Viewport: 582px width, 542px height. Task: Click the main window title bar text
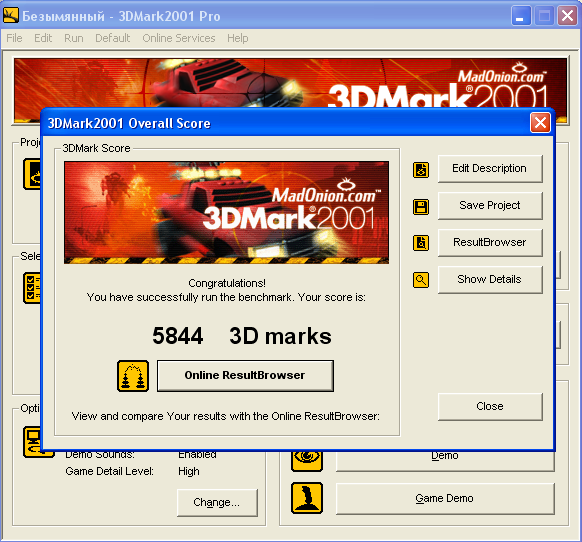tap(121, 16)
